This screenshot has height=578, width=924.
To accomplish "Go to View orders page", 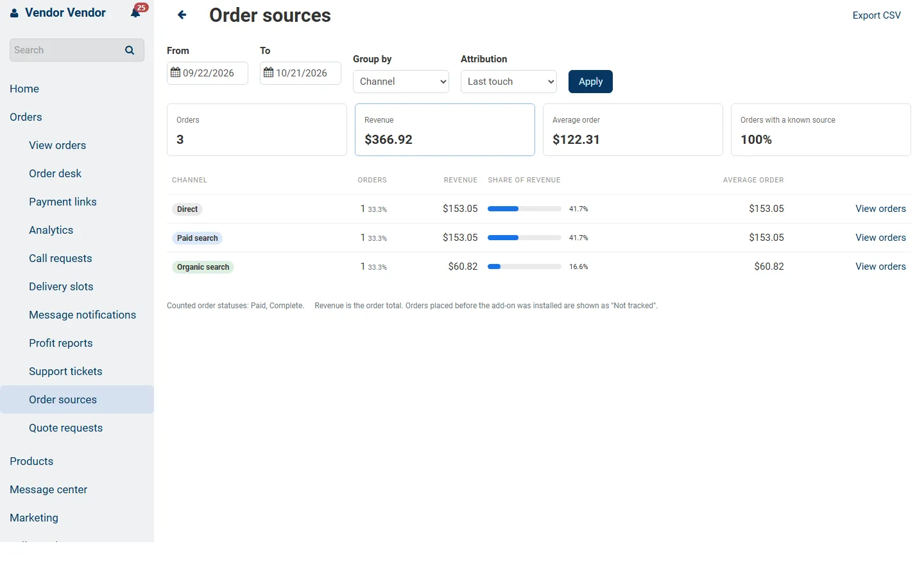I will click(x=57, y=145).
